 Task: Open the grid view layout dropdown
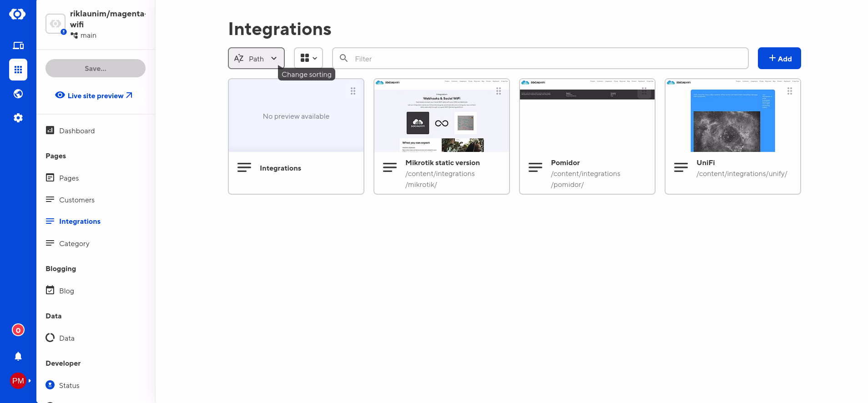tap(308, 58)
